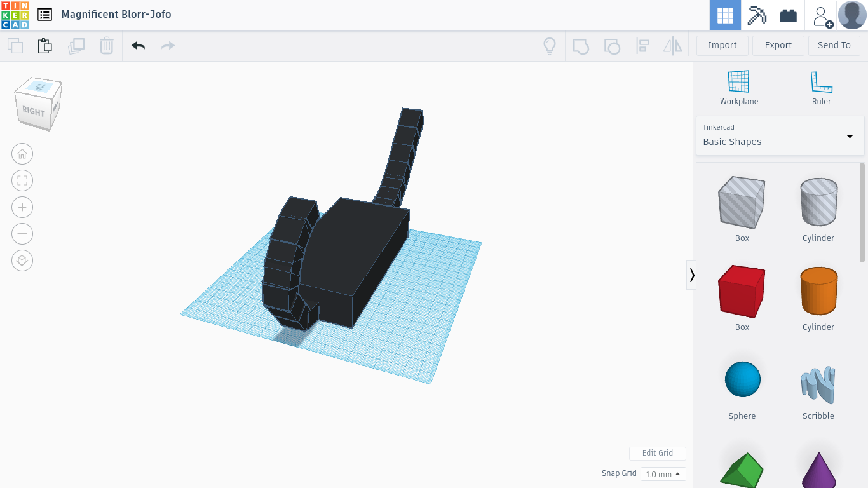Click the Edit Grid button
Viewport: 868px width, 488px height.
[657, 453]
